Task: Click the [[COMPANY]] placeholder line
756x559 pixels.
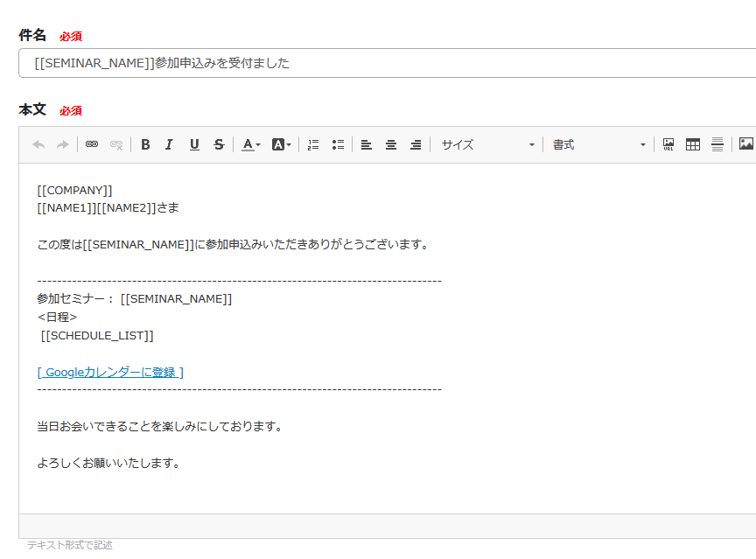Action: 74,191
